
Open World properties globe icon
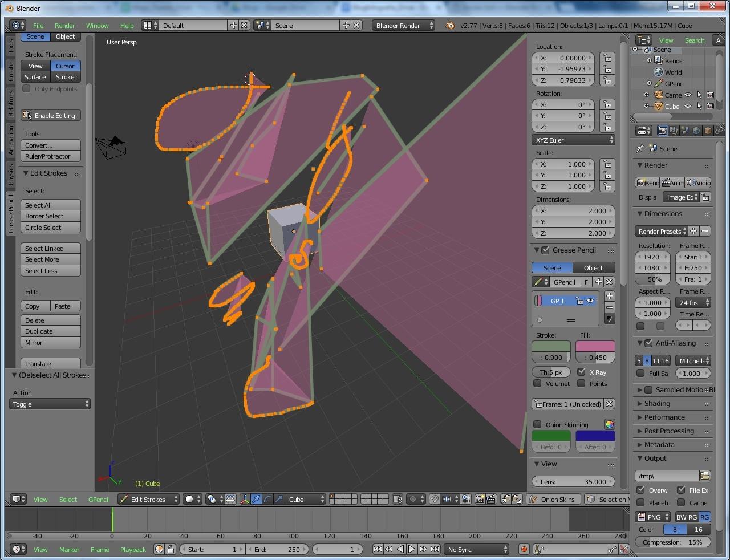pyautogui.click(x=696, y=130)
